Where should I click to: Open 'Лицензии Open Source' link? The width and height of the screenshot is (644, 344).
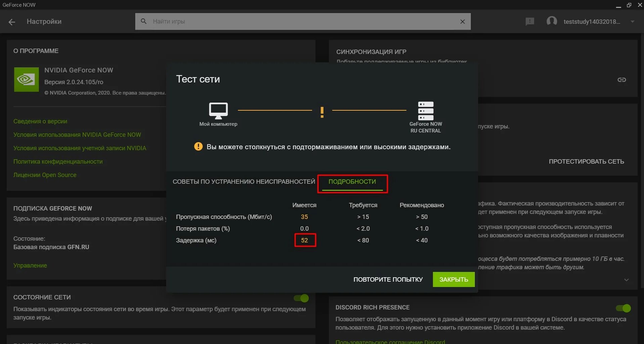45,175
